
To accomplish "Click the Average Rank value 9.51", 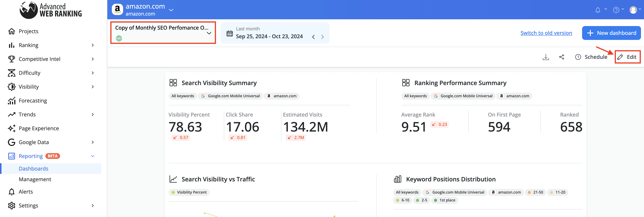I will [x=414, y=127].
